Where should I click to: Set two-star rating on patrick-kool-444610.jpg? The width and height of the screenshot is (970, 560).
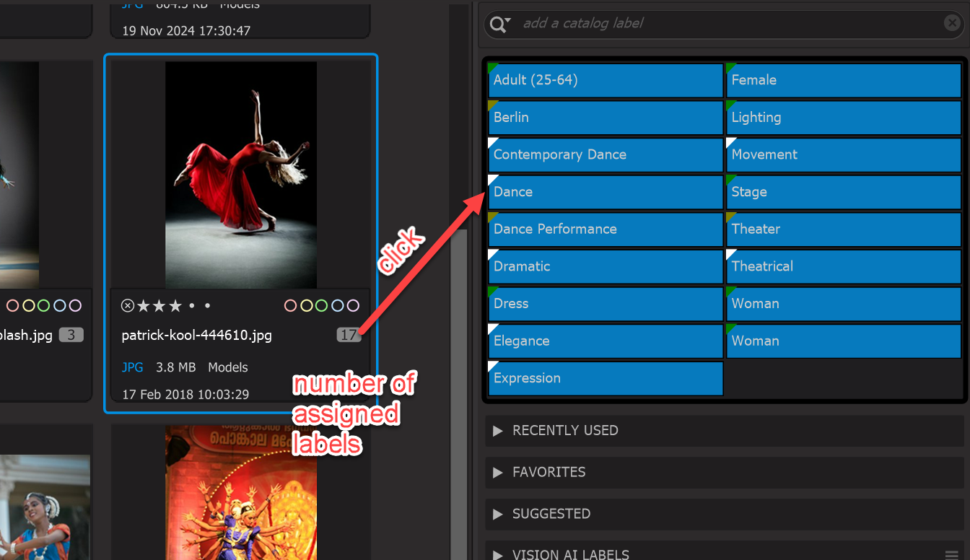tap(160, 305)
